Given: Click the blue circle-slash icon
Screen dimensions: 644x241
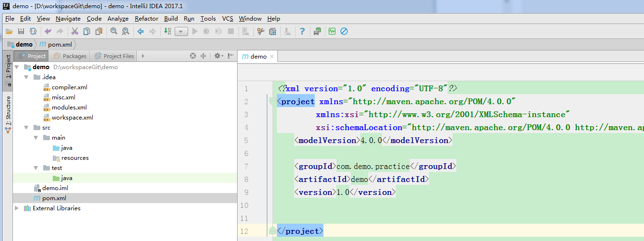Looking at the screenshot, I should coord(344,32).
